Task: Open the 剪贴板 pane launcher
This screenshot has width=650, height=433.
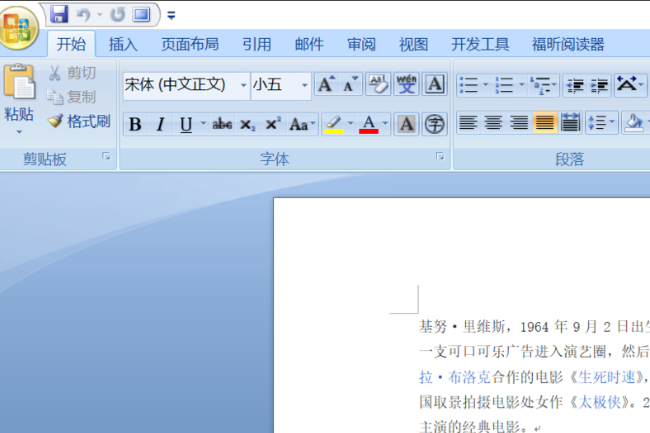Action: click(x=107, y=156)
